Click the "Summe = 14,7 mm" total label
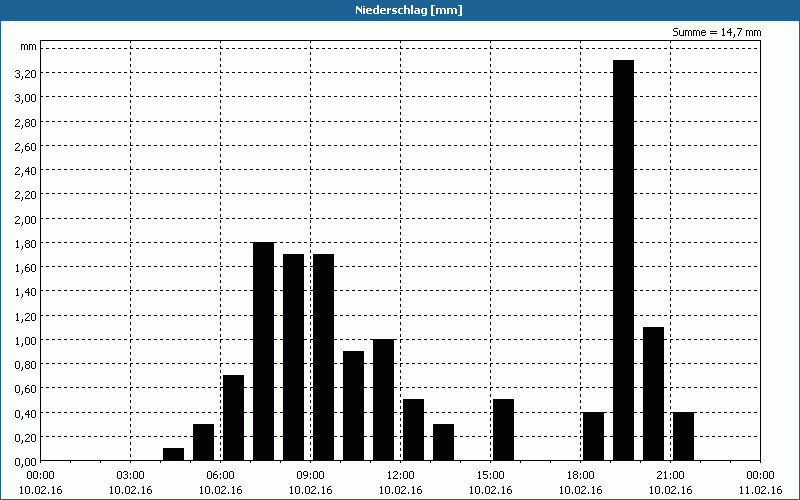 pyautogui.click(x=716, y=33)
